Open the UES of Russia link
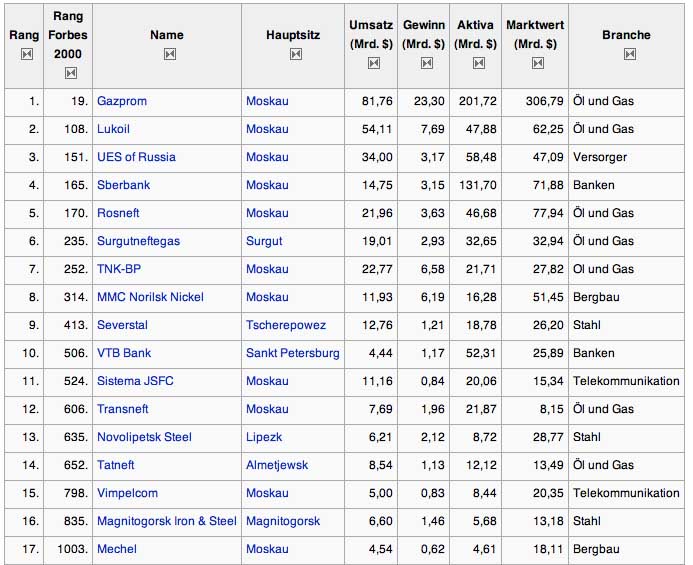 (x=136, y=157)
